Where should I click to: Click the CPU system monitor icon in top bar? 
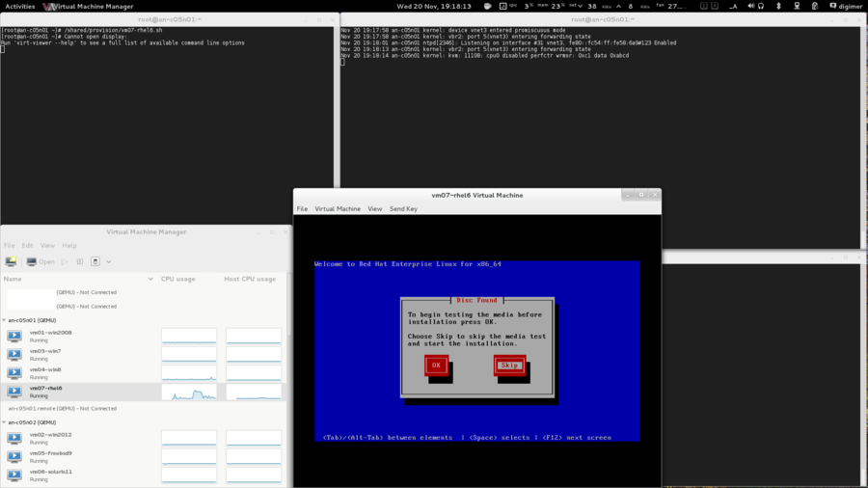click(x=502, y=6)
